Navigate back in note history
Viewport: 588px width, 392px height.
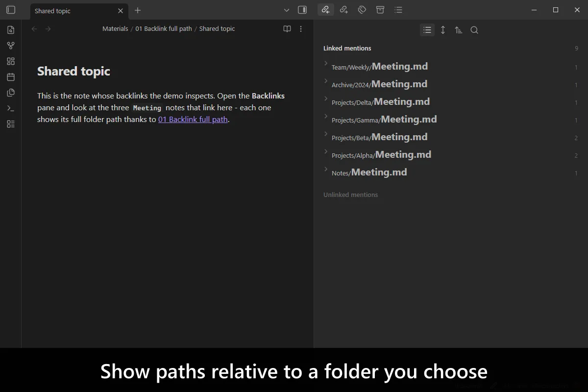pyautogui.click(x=34, y=29)
